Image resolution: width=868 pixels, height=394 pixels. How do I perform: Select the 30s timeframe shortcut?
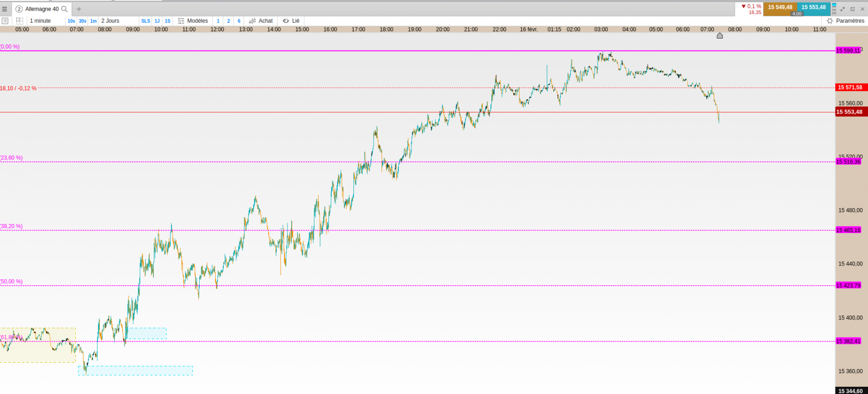click(x=82, y=21)
